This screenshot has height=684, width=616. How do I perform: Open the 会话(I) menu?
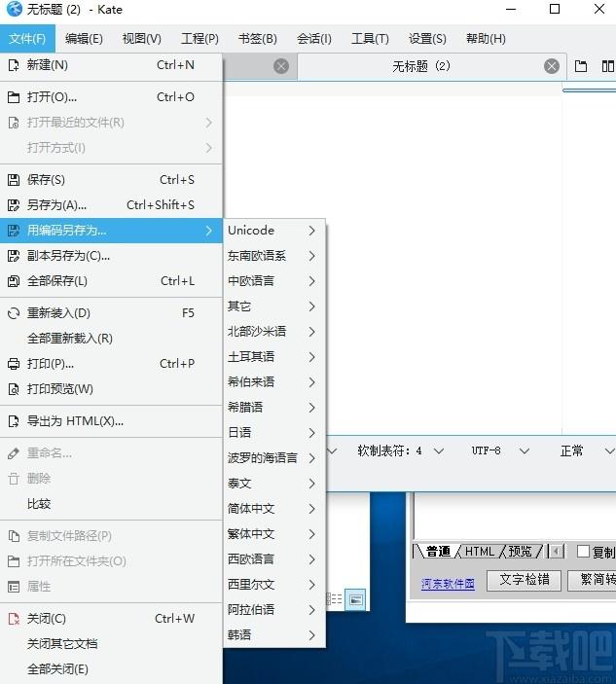[x=314, y=39]
